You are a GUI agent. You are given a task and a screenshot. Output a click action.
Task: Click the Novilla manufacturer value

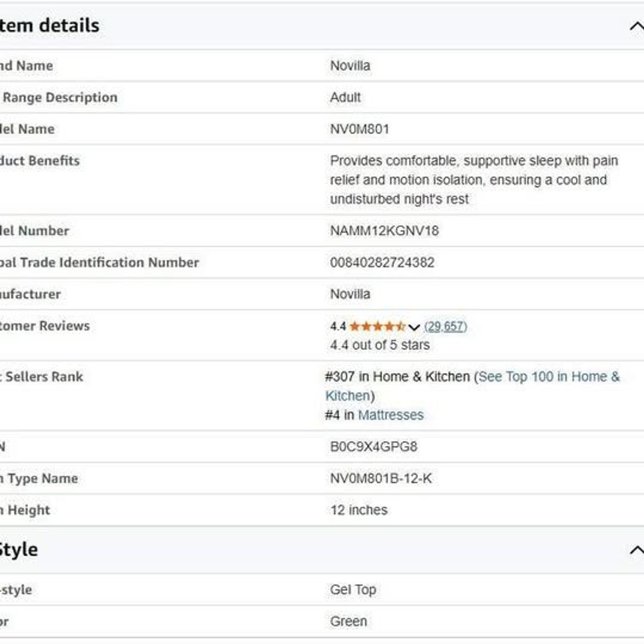350,294
